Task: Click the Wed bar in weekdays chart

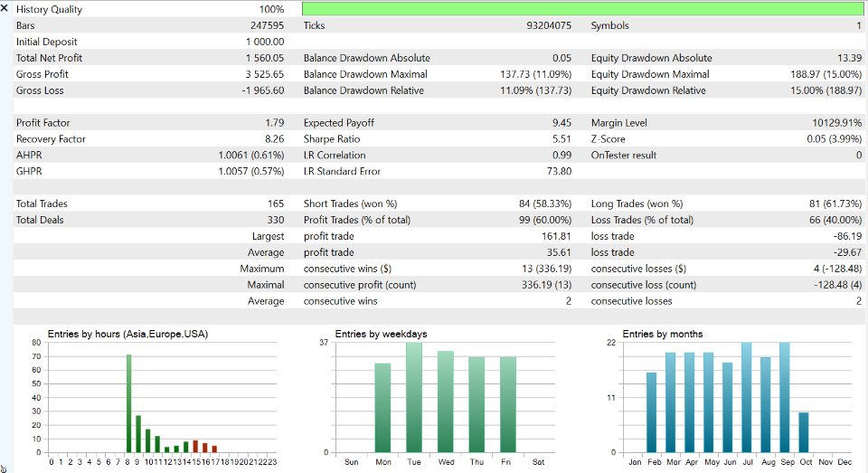Action: pyautogui.click(x=446, y=402)
